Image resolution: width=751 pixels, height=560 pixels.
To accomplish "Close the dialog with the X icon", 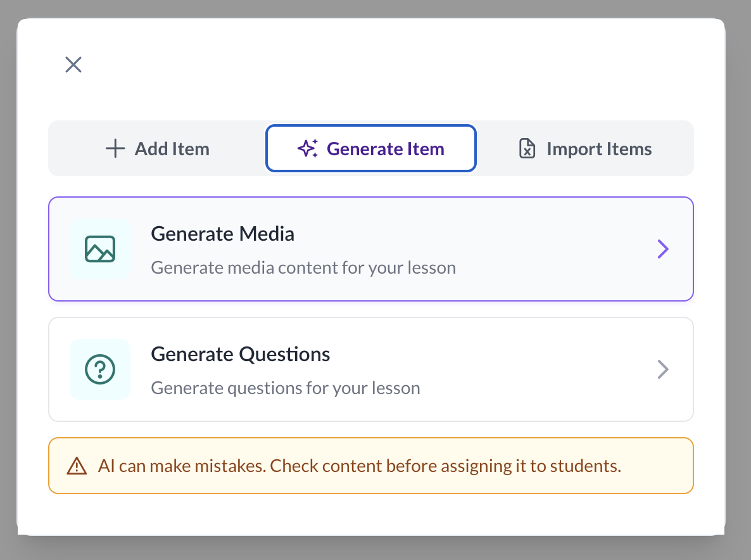I will (x=73, y=65).
